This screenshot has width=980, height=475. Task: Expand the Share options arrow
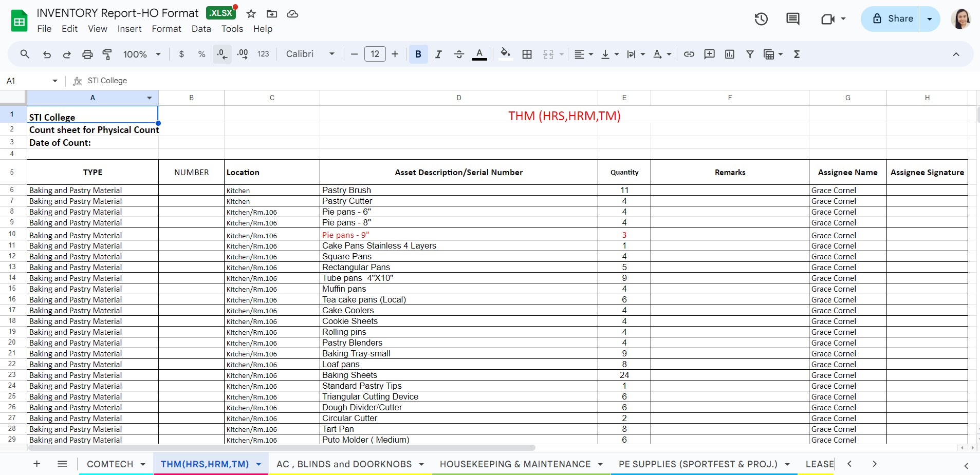(x=929, y=19)
